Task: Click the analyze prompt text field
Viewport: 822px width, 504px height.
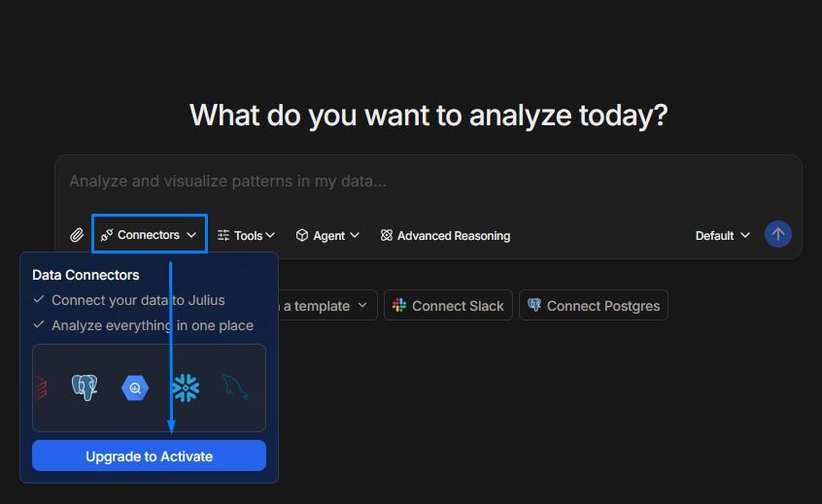Action: point(428,182)
